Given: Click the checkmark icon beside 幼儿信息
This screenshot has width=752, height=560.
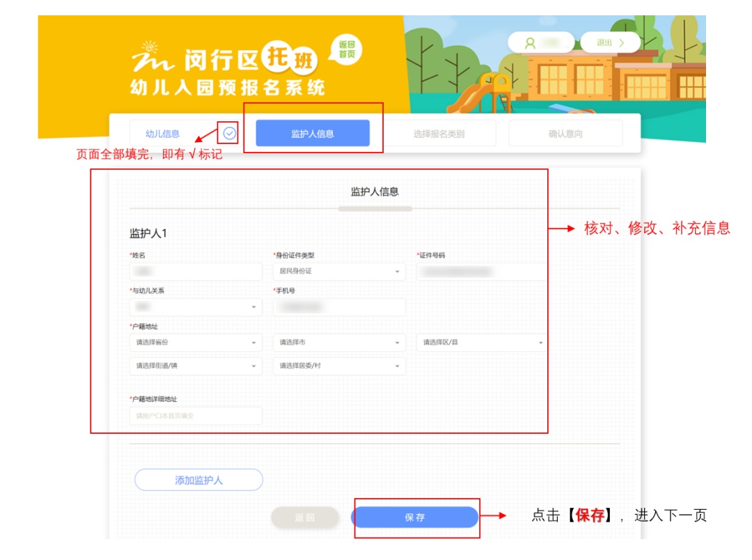Looking at the screenshot, I should point(229,133).
